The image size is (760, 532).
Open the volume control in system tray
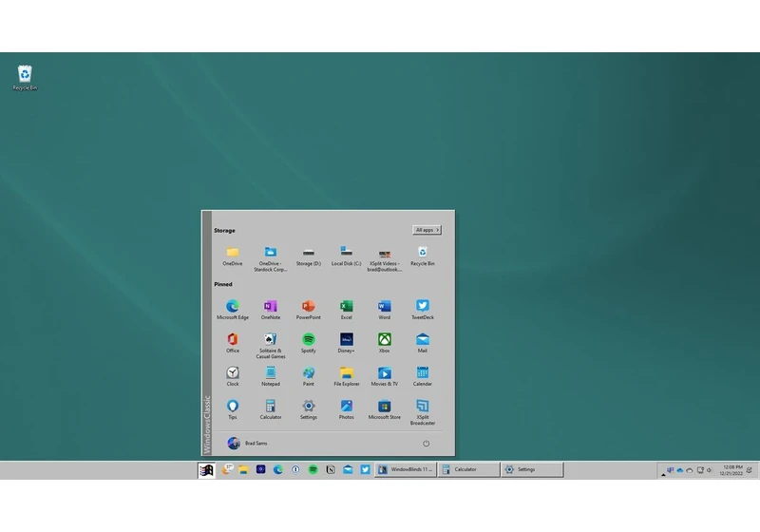[710, 470]
